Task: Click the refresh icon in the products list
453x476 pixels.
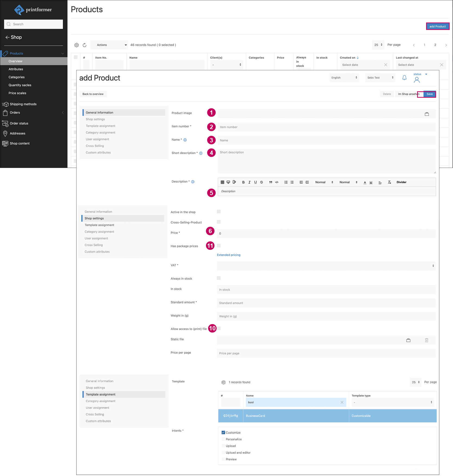Action: click(85, 45)
